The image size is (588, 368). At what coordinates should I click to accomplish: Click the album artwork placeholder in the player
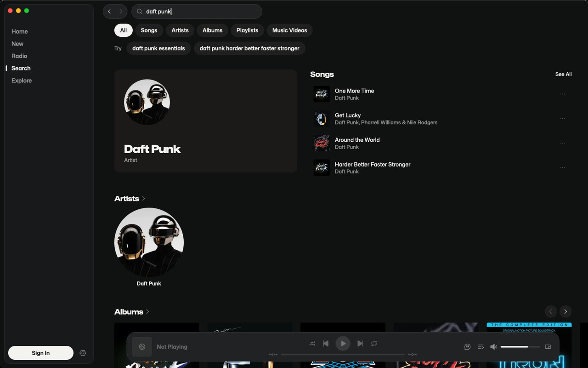142,347
